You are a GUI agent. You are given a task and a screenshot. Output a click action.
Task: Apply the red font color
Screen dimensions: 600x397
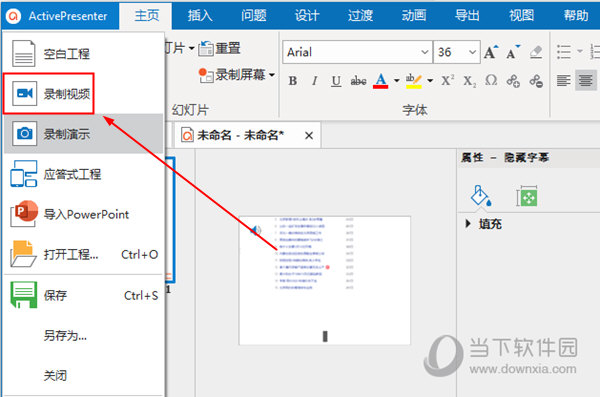pos(380,81)
